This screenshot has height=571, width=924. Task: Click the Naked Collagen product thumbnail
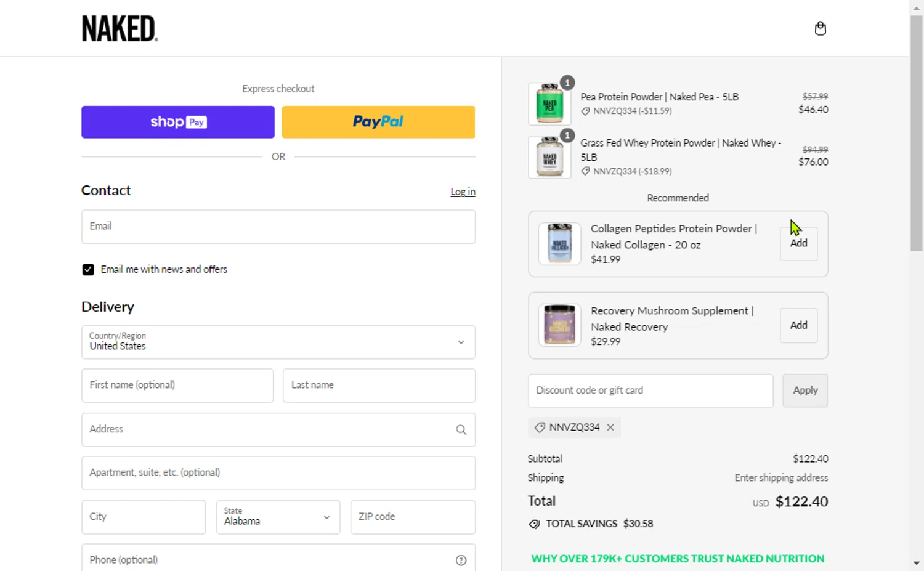559,243
